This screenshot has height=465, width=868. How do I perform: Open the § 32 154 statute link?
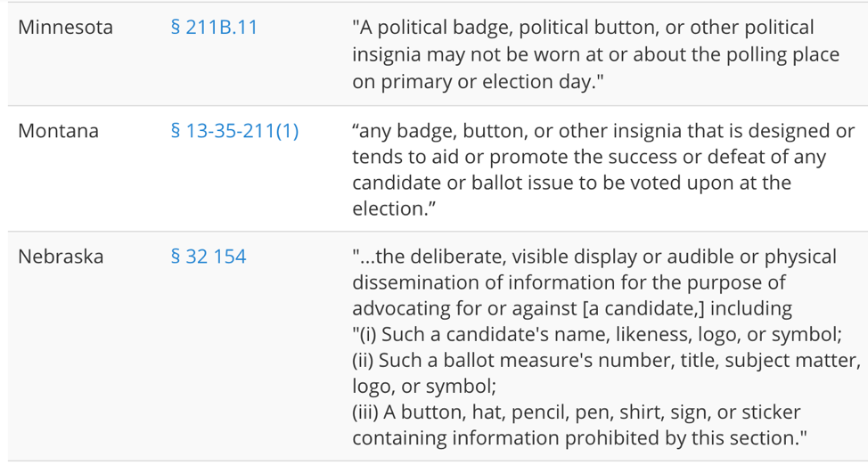click(209, 257)
